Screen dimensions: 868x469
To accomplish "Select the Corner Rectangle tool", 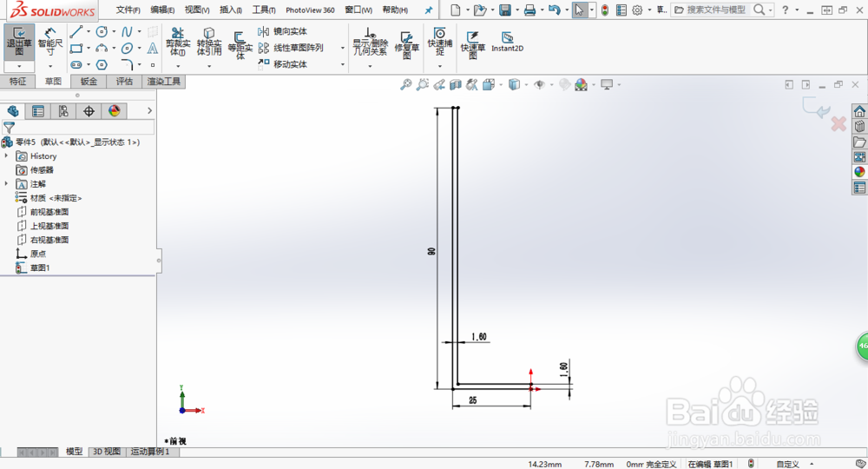I will pyautogui.click(x=76, y=48).
